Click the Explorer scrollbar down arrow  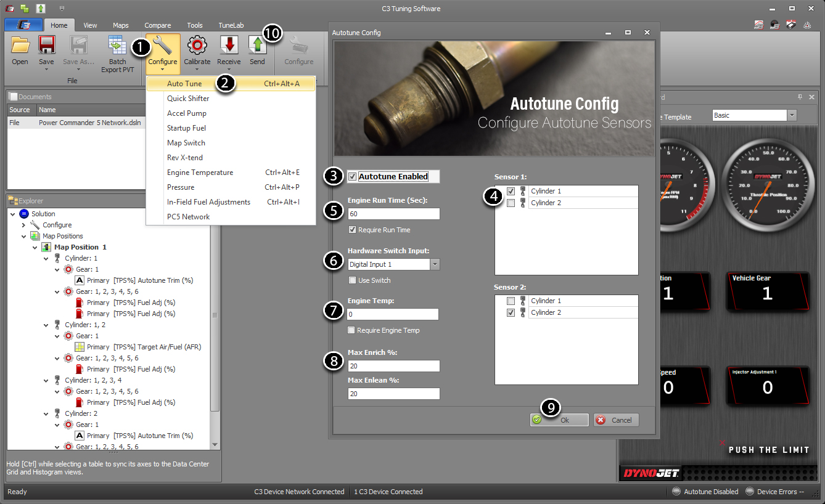pos(215,445)
